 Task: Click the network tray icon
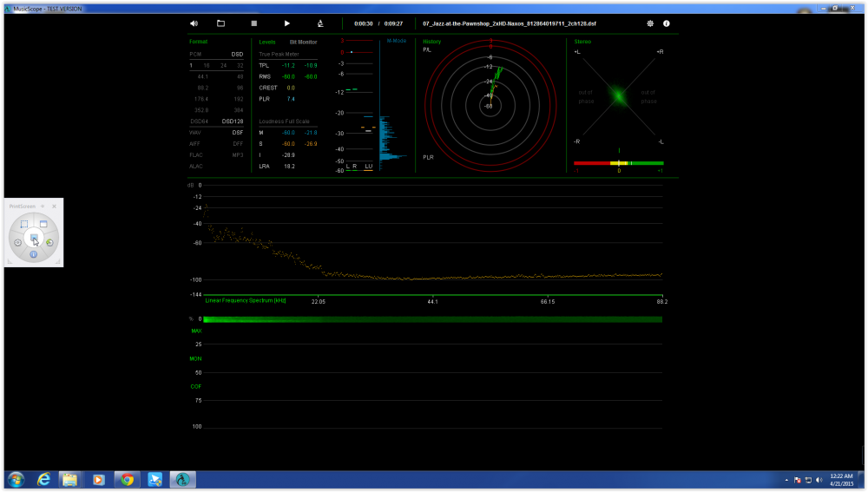click(808, 480)
